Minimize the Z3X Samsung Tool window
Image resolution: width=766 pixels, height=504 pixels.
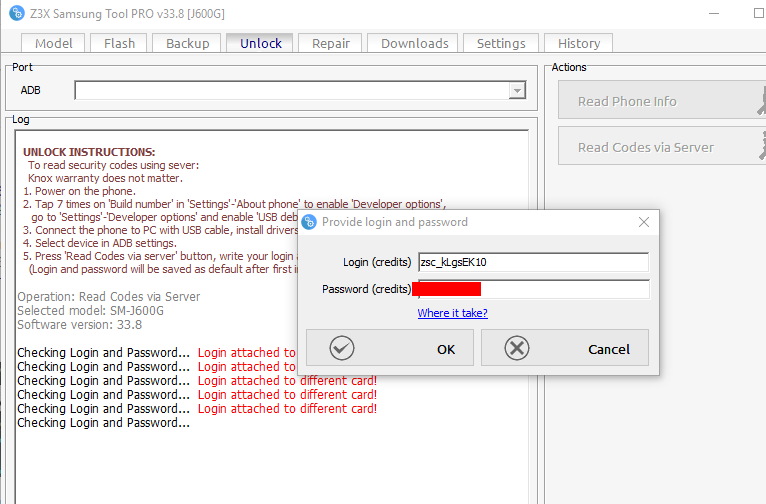tap(714, 13)
